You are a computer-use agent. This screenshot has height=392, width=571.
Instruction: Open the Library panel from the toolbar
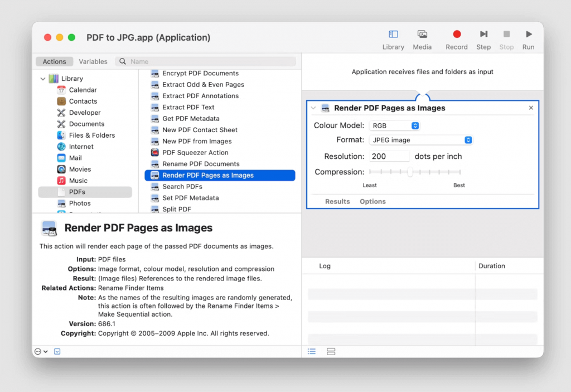pos(393,38)
